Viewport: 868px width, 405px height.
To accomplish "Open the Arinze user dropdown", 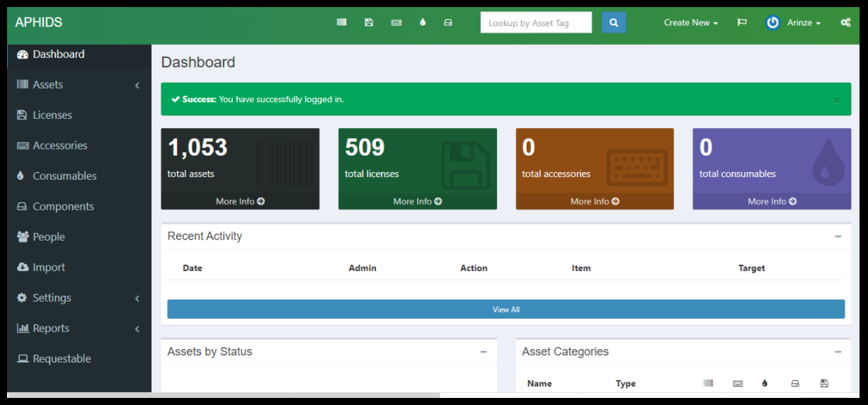I will pos(804,23).
